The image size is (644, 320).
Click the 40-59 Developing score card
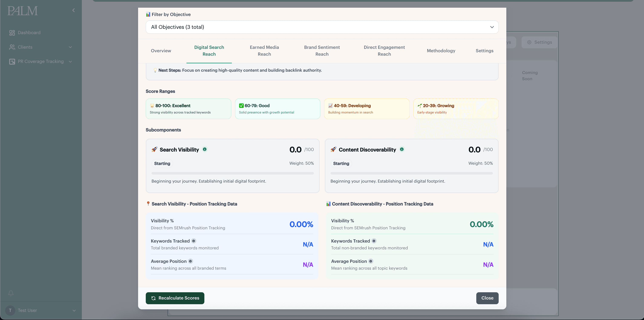coord(367,109)
